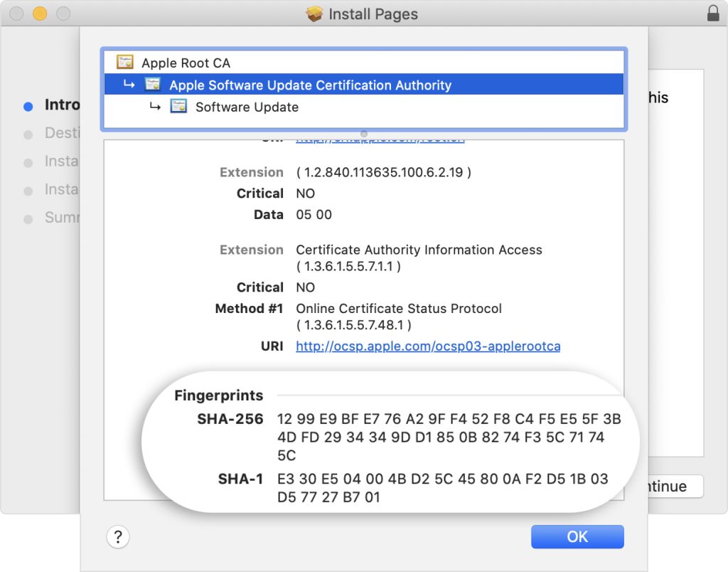728x572 pixels.
Task: Click the SHA-1 fingerprint label
Action: (240, 479)
